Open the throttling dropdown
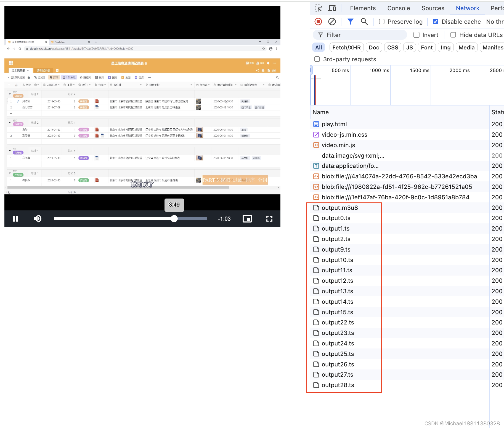 pos(495,22)
